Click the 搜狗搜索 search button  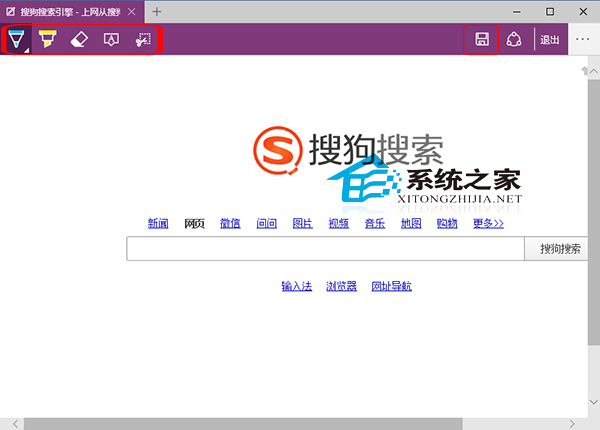556,249
